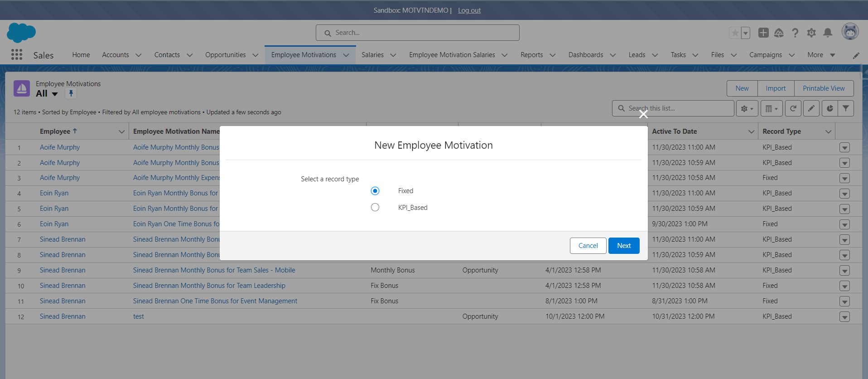
Task: Open the Favorites star icon
Action: tap(735, 33)
